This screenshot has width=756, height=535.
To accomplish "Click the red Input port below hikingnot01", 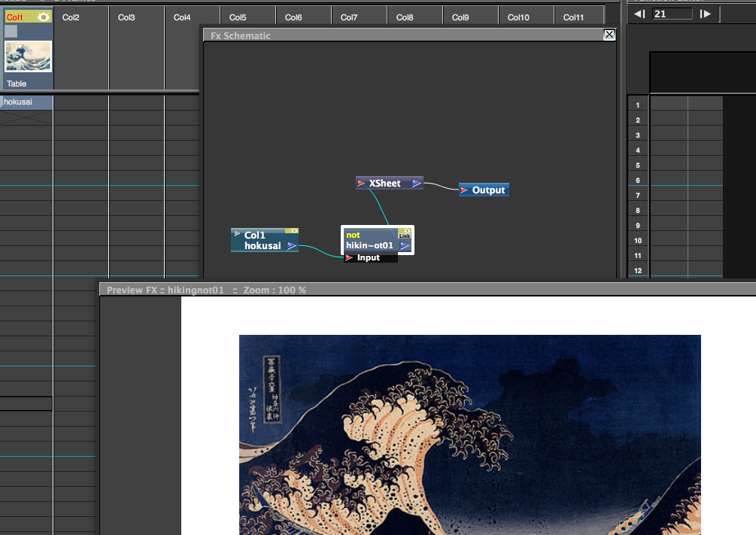I will [x=349, y=258].
